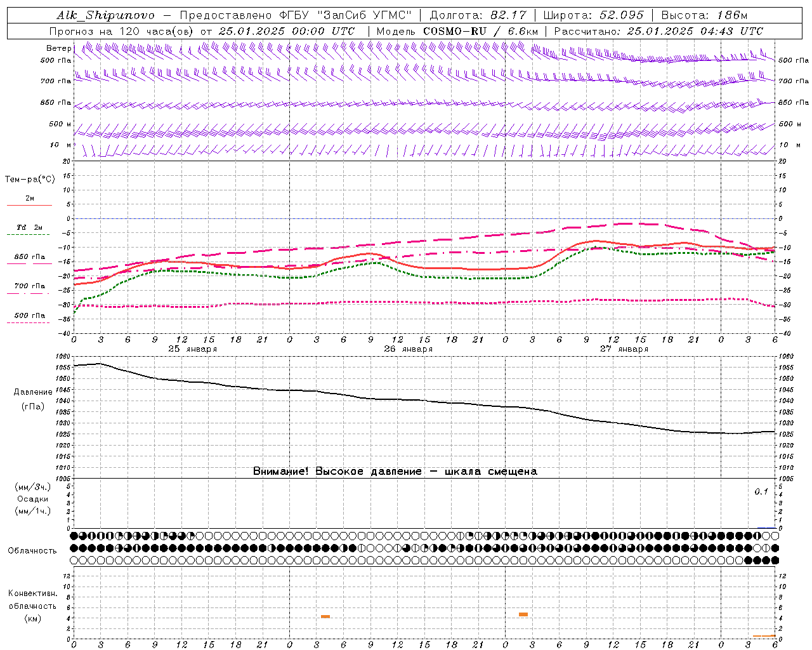Click the '(мм/3ч.)' precipitation unit label
Screen dimensions: 812x650
click(x=33, y=487)
